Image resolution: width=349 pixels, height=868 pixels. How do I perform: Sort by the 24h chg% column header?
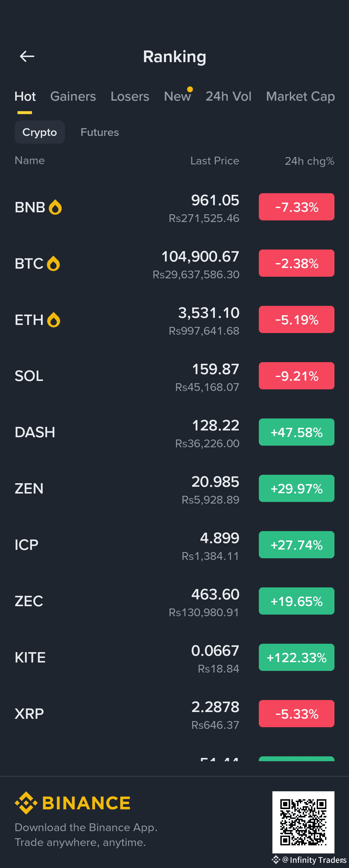point(309,161)
